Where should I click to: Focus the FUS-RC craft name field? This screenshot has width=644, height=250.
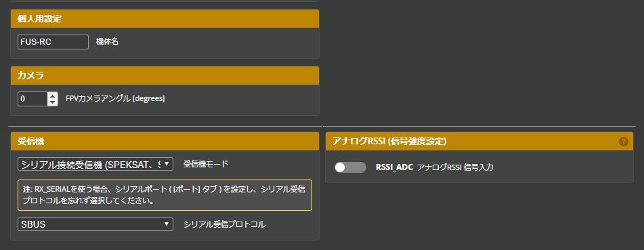click(53, 42)
